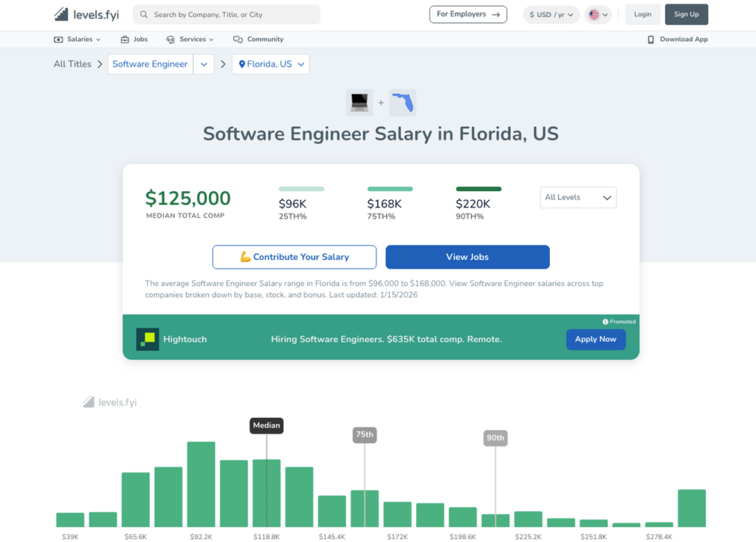Image resolution: width=756 pixels, height=542 pixels.
Task: Expand the Software Engineer title dropdown
Action: pos(204,64)
